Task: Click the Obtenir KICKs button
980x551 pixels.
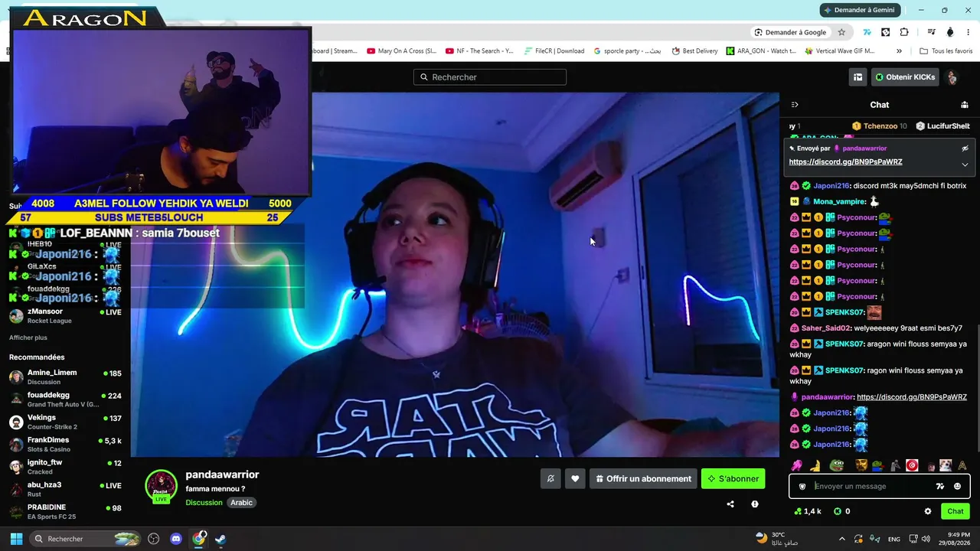Action: pos(905,77)
